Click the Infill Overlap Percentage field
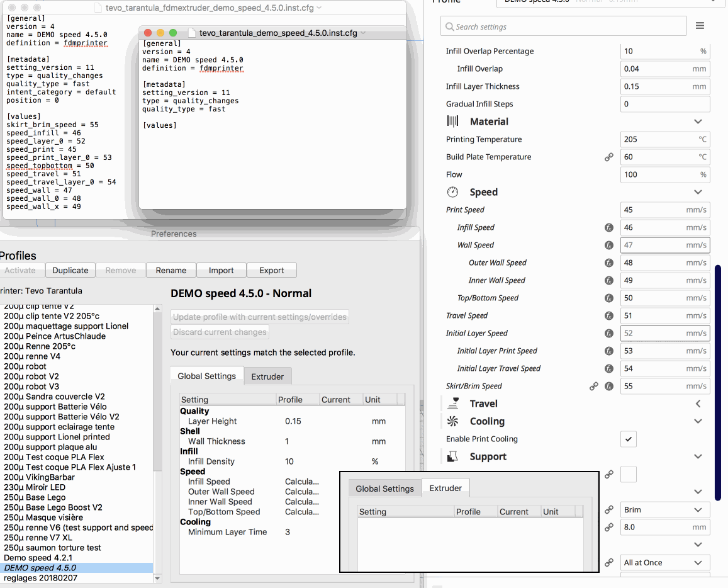This screenshot has width=728, height=588. (x=665, y=51)
